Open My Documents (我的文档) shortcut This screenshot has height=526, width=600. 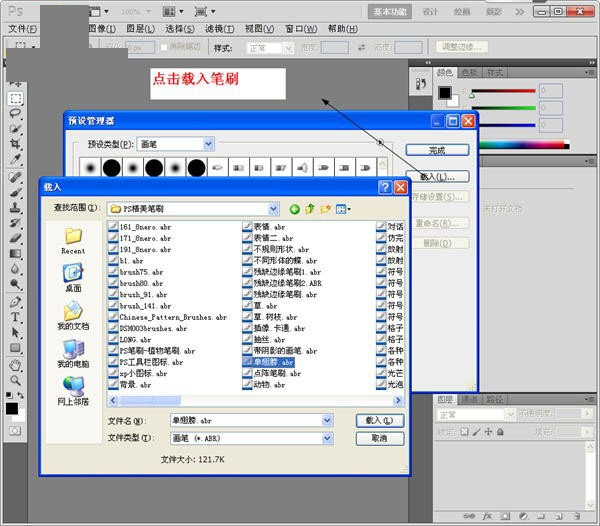[73, 316]
